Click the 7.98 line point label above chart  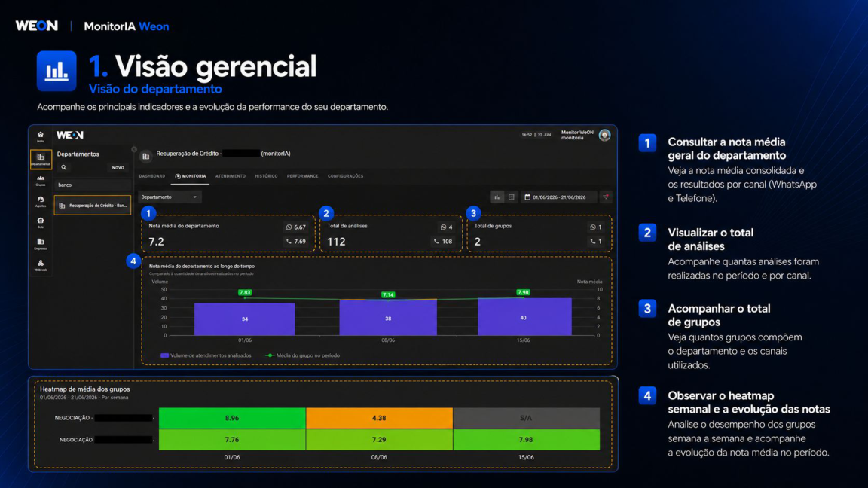click(x=523, y=292)
